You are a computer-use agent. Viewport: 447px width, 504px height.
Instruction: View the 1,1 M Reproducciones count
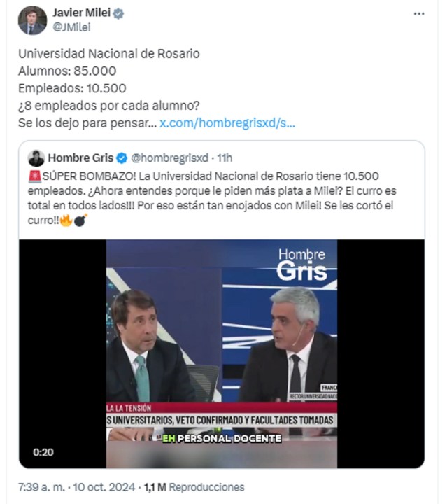point(194,487)
